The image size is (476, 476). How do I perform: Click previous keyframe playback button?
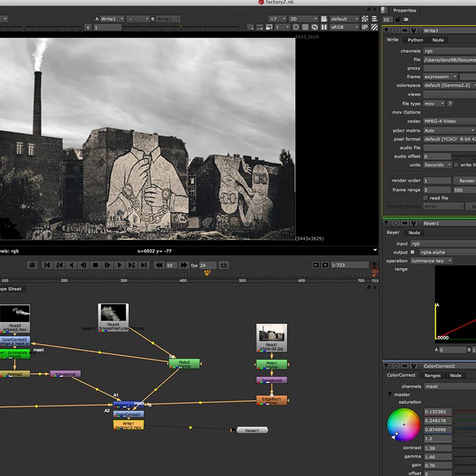click(x=59, y=265)
